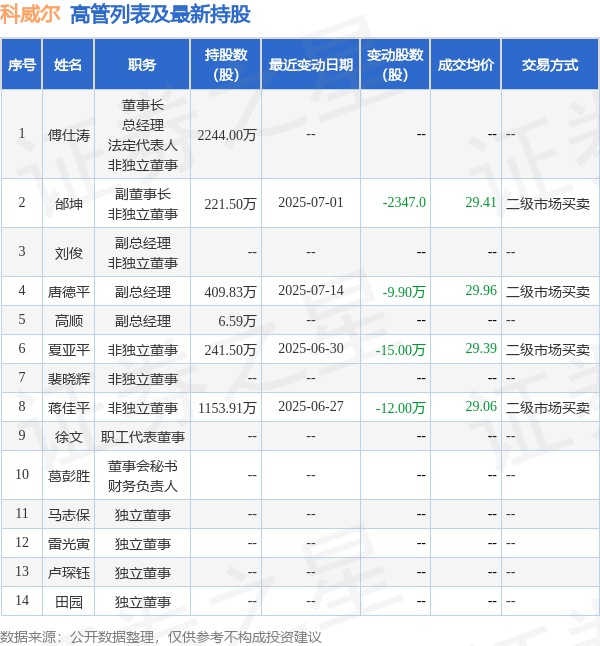Screen dimensions: 600x646
Task: Click the date 2025-07-01
Action: point(311,203)
